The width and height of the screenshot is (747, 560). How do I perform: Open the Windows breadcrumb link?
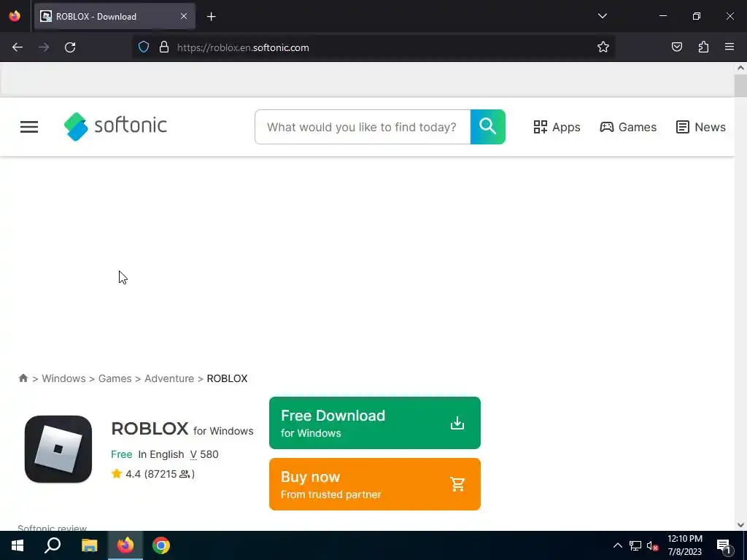64,378
